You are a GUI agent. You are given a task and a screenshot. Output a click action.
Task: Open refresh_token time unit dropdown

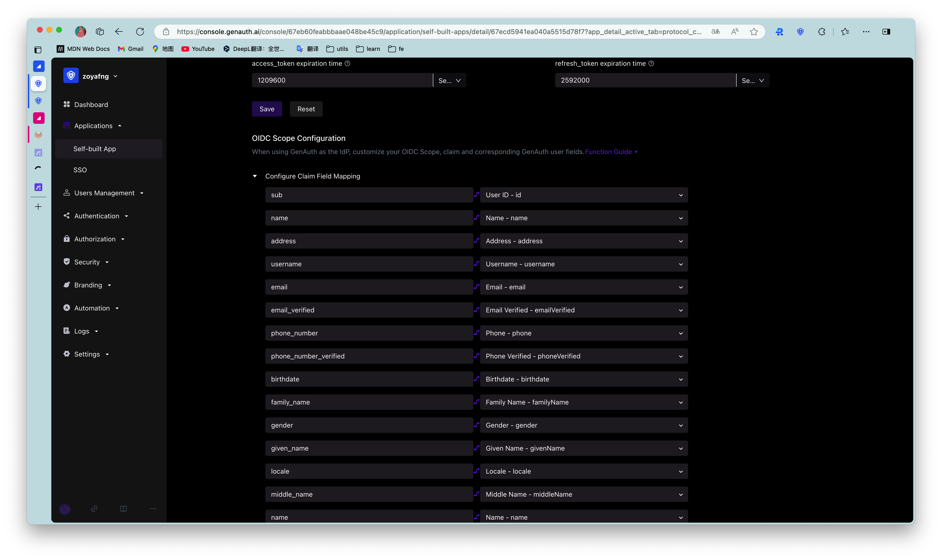tap(753, 80)
